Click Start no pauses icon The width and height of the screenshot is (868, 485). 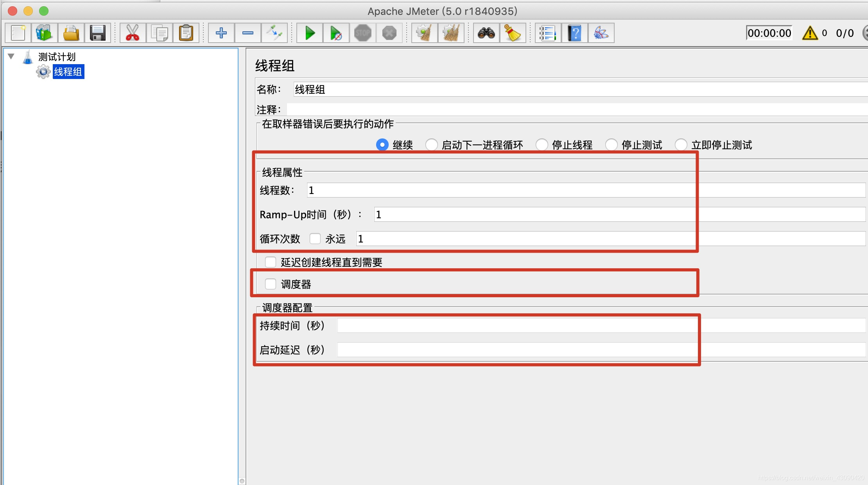[x=336, y=33]
